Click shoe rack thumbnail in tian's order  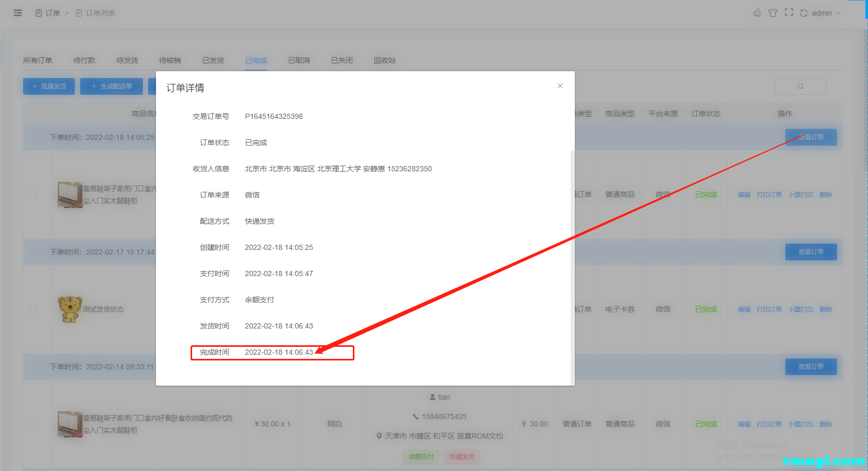click(x=70, y=424)
